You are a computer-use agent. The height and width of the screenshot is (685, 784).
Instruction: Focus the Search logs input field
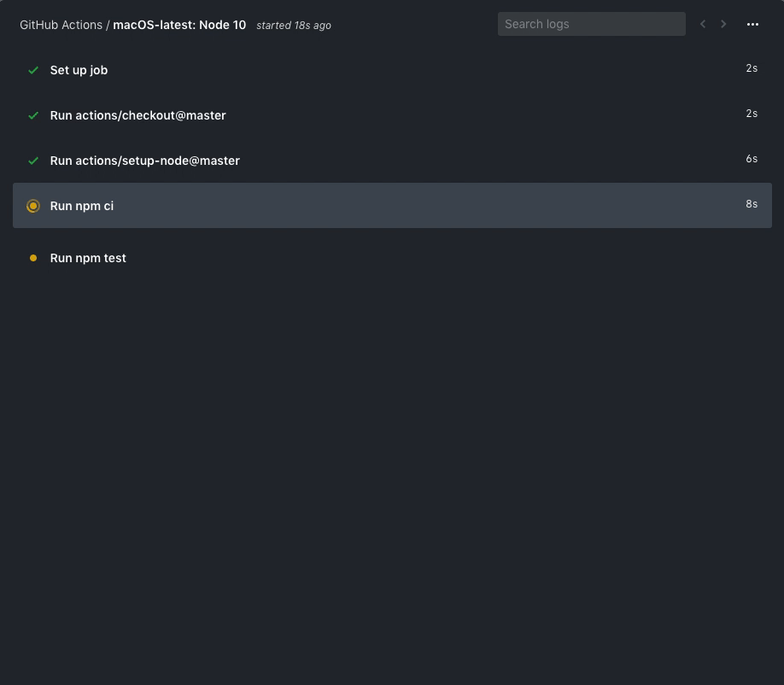pos(591,24)
